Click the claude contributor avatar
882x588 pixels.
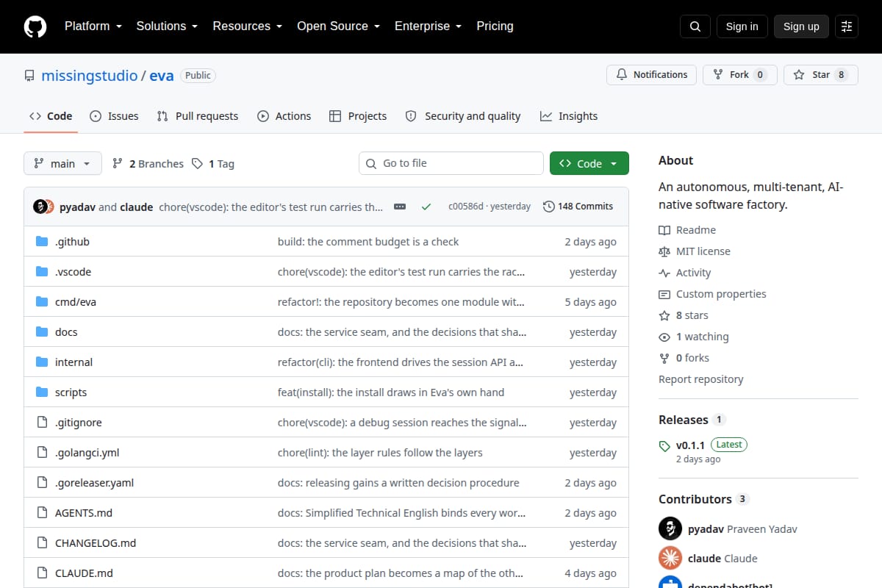(x=670, y=558)
